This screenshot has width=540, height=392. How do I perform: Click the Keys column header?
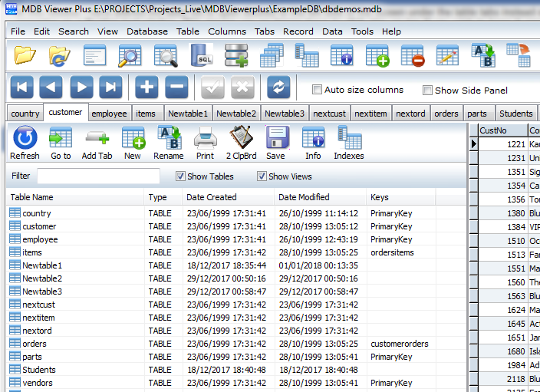click(401, 197)
